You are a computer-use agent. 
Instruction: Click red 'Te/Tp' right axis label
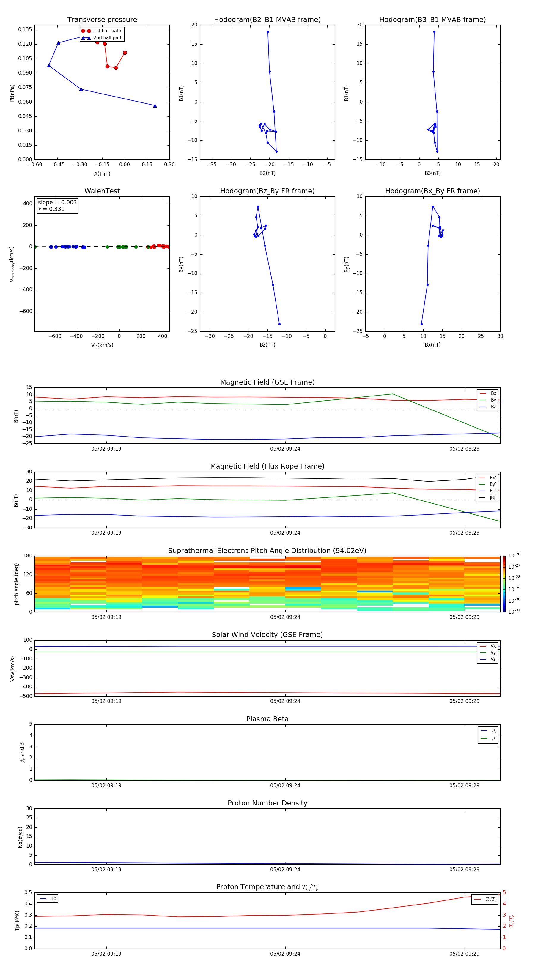tap(512, 921)
